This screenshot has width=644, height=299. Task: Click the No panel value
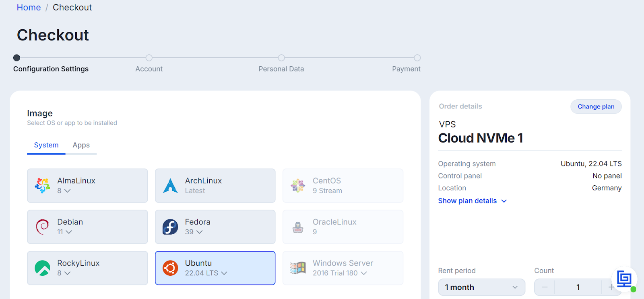[x=607, y=176]
